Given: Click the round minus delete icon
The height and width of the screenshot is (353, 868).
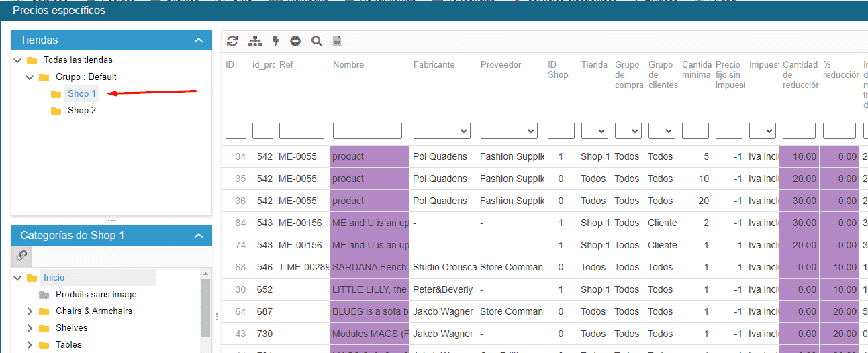Looking at the screenshot, I should [x=295, y=41].
